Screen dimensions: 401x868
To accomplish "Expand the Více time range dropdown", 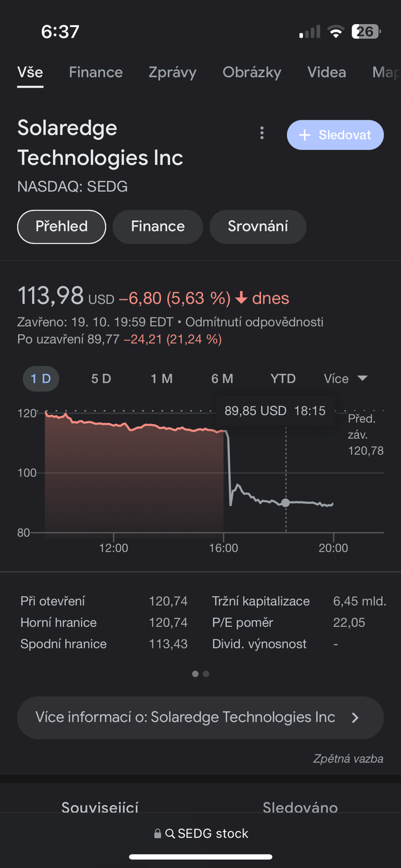I will point(345,379).
